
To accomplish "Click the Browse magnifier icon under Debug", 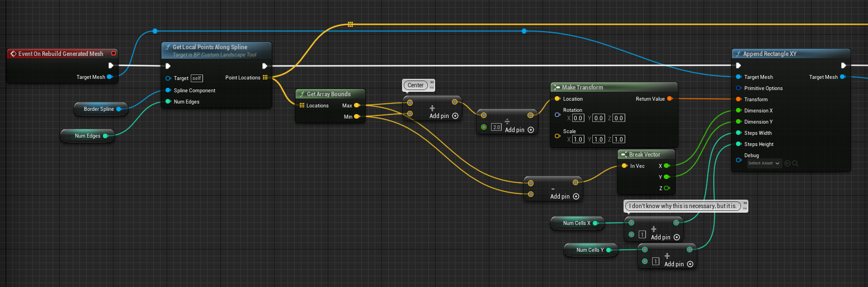I will (x=795, y=163).
